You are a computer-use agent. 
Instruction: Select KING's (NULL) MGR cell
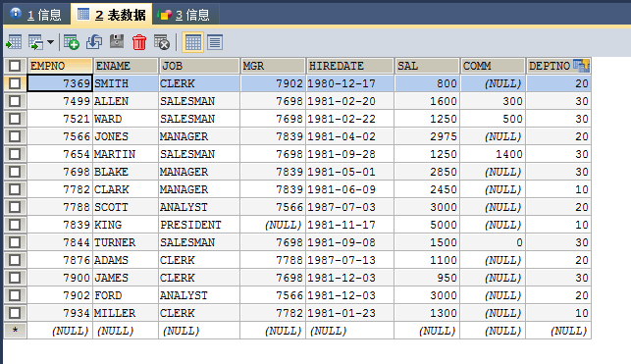(273, 225)
